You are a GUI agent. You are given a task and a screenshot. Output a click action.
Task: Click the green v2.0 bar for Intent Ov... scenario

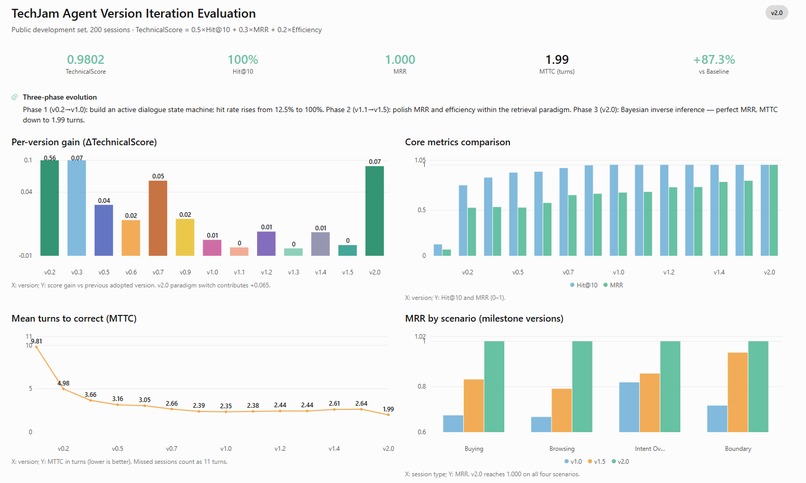pos(670,386)
